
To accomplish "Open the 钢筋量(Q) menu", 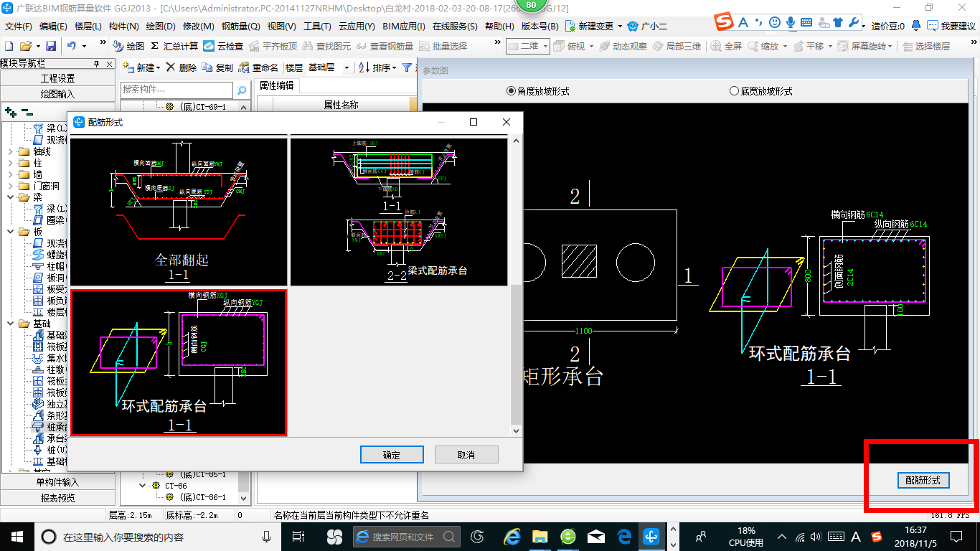I will (240, 26).
